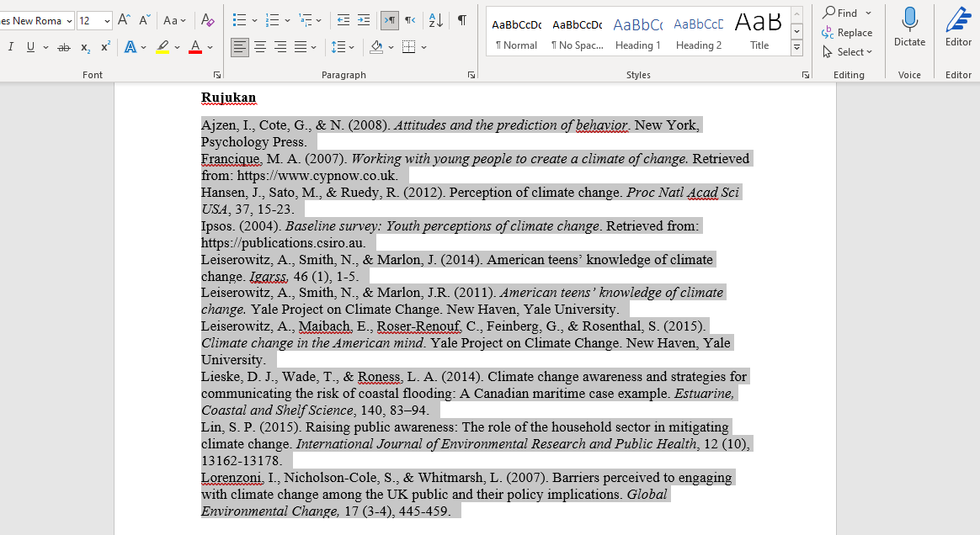Click the red Font Color swatch
Screen dimensions: 980x535
(196, 47)
